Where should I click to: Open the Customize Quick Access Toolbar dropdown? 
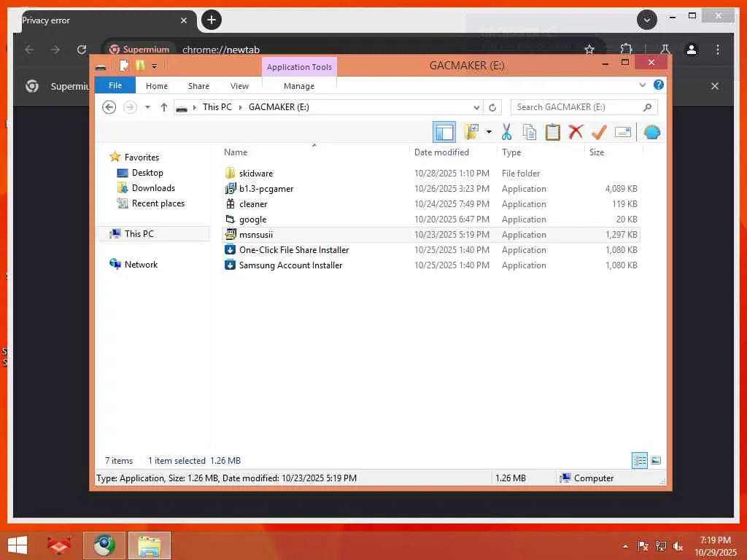tap(155, 66)
